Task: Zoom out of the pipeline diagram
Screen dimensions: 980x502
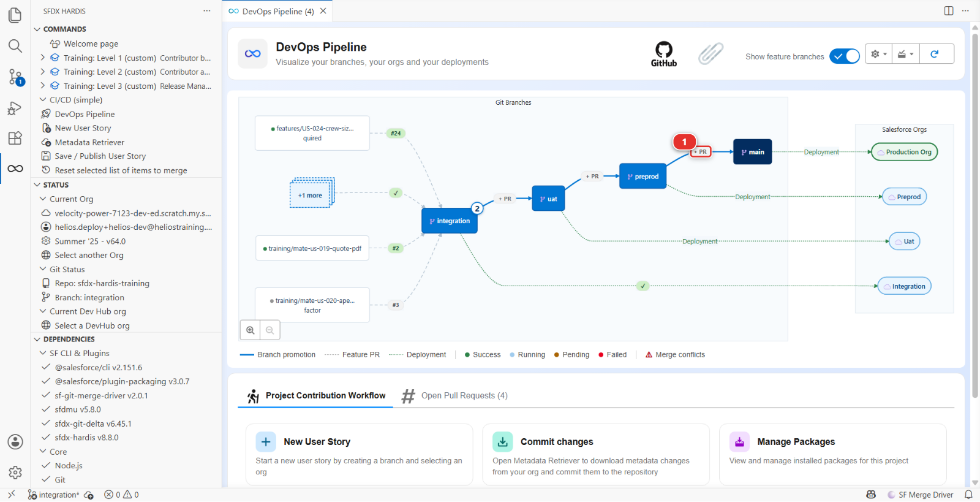Action: pos(270,330)
